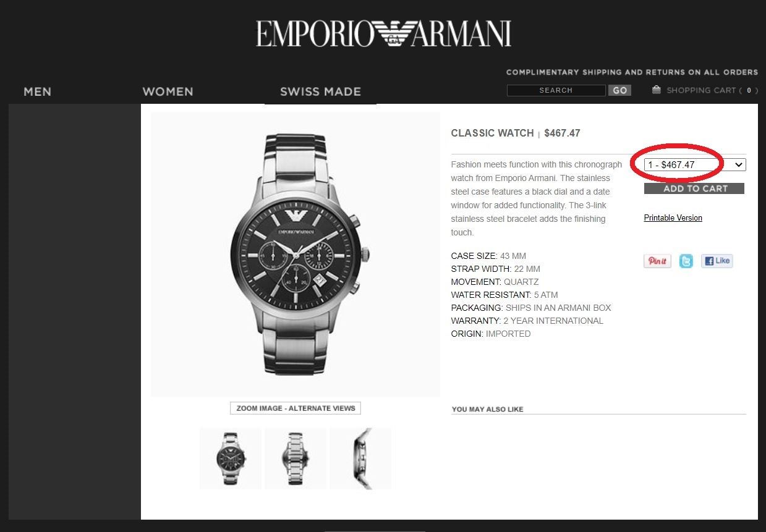Share via the Twitter bird icon
The image size is (766, 532).
pyautogui.click(x=686, y=261)
